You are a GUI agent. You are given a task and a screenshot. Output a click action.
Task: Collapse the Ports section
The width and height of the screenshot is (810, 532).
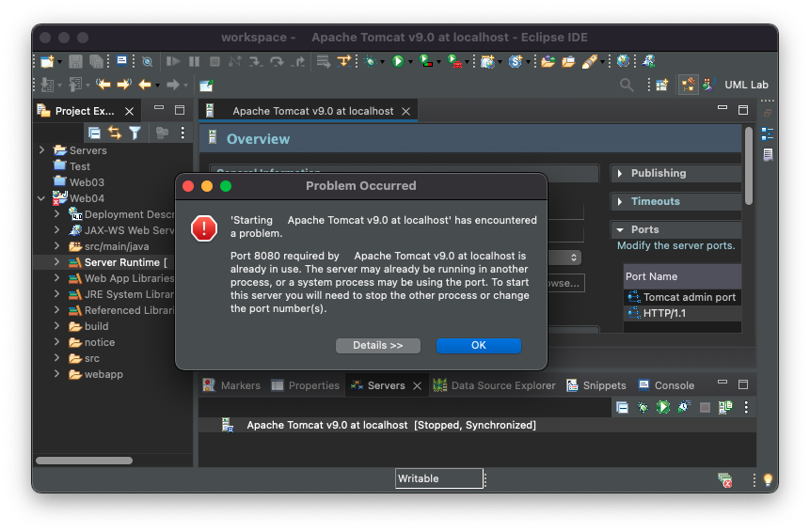tap(620, 229)
